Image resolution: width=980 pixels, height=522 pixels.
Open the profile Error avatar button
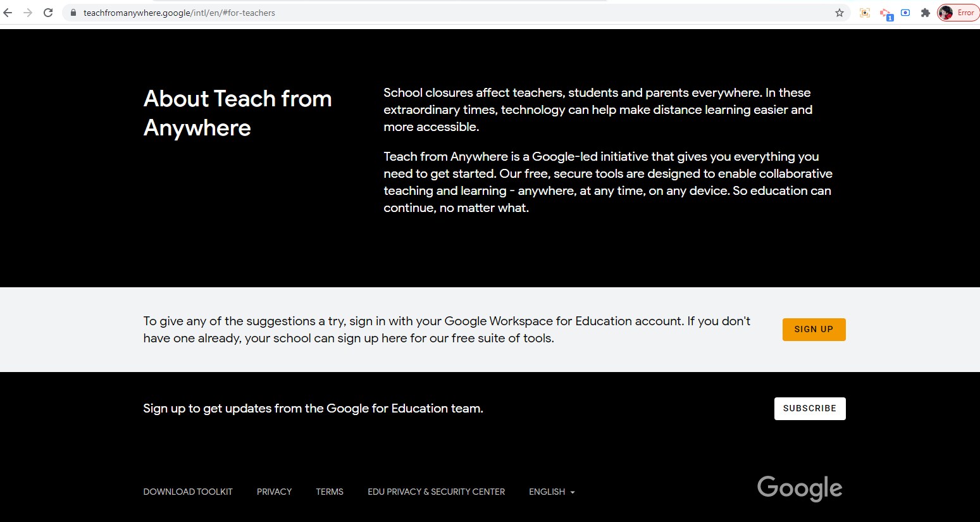[x=958, y=13]
